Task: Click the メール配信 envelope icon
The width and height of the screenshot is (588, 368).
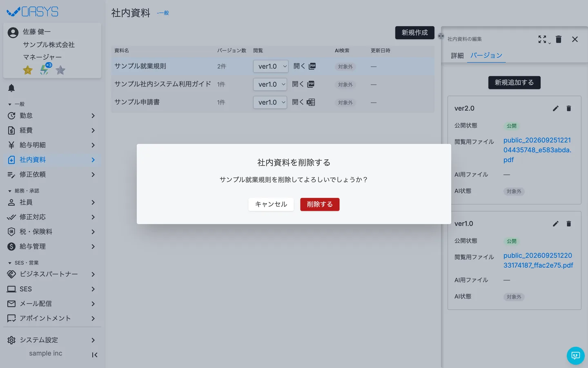Action: pos(11,304)
